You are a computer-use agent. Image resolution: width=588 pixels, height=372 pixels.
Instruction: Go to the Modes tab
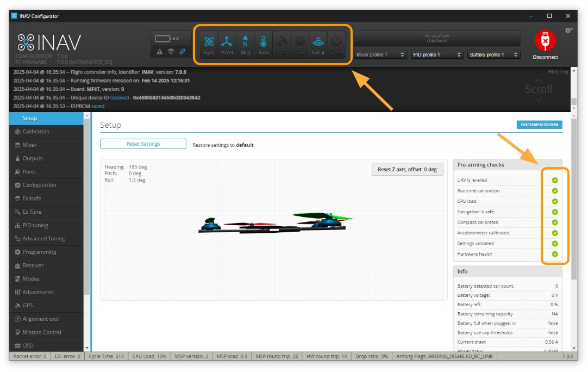pos(47,279)
